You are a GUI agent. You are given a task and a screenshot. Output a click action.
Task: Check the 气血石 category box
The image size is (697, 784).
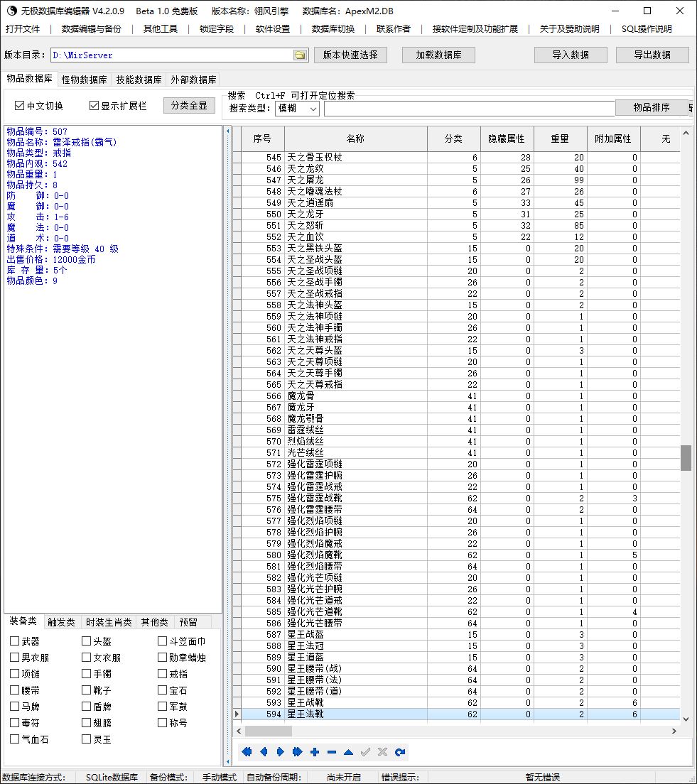coord(14,739)
